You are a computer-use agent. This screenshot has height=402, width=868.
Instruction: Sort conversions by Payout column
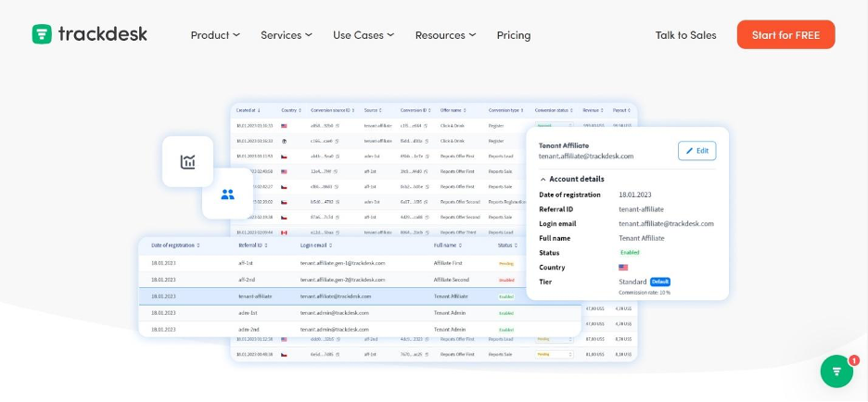pos(621,110)
